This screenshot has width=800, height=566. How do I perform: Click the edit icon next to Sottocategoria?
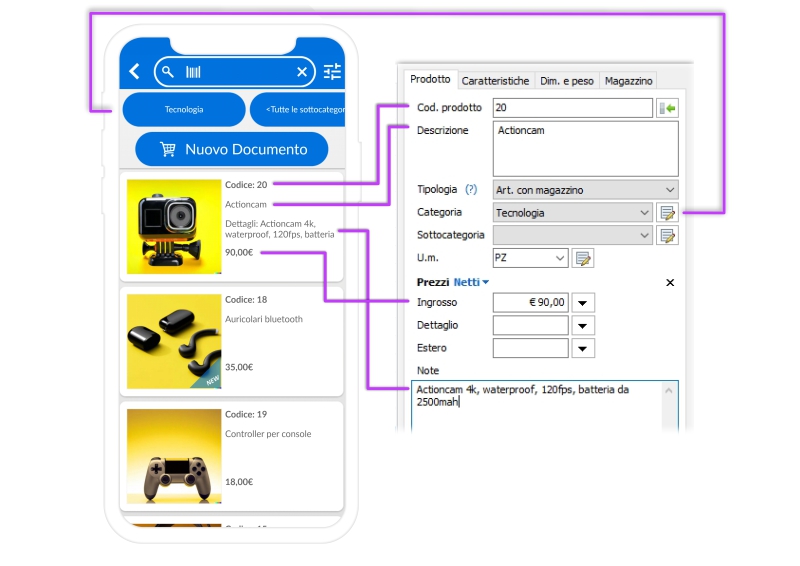667,235
